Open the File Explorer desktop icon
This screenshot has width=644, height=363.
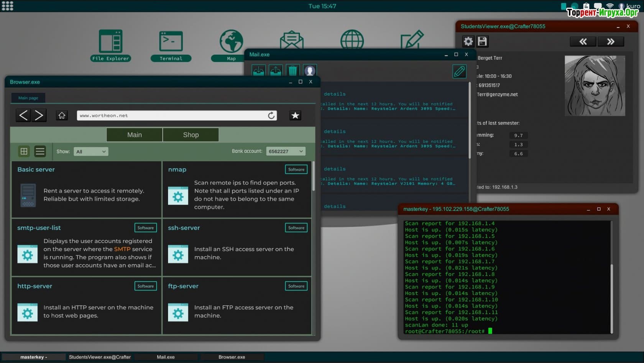point(110,45)
